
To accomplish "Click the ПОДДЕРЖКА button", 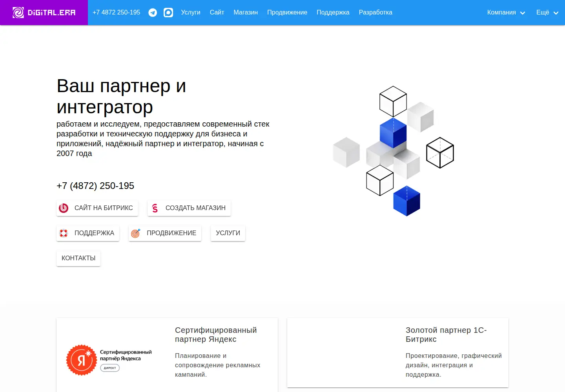I will pos(88,233).
